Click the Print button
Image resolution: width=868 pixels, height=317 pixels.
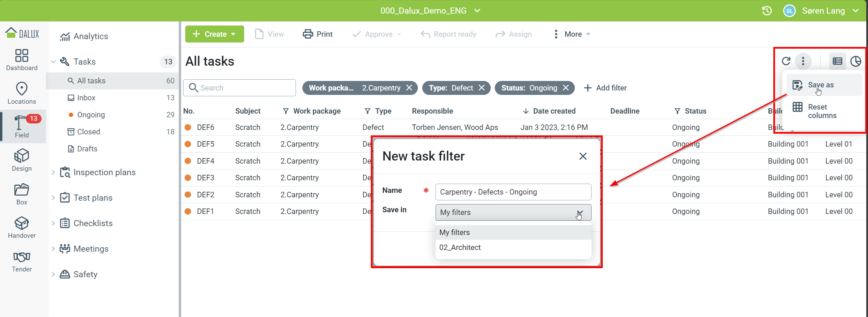318,34
